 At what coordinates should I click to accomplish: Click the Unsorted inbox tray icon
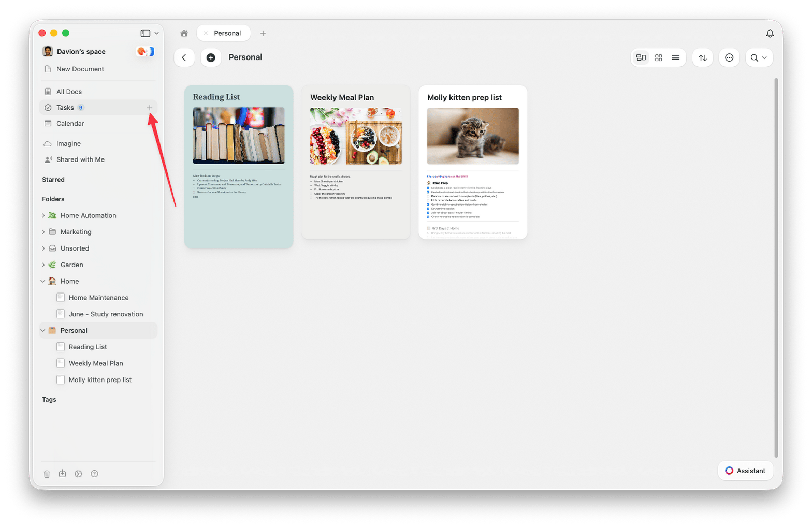coord(52,248)
